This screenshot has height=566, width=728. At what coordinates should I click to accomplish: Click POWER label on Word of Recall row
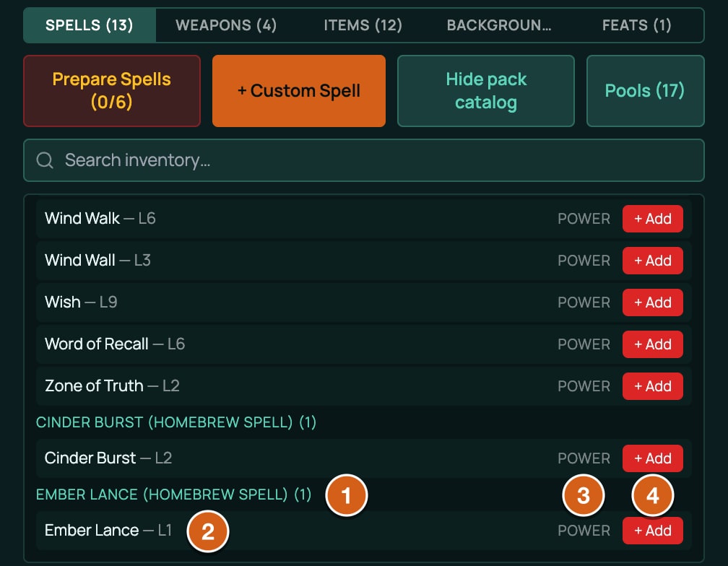coord(584,344)
